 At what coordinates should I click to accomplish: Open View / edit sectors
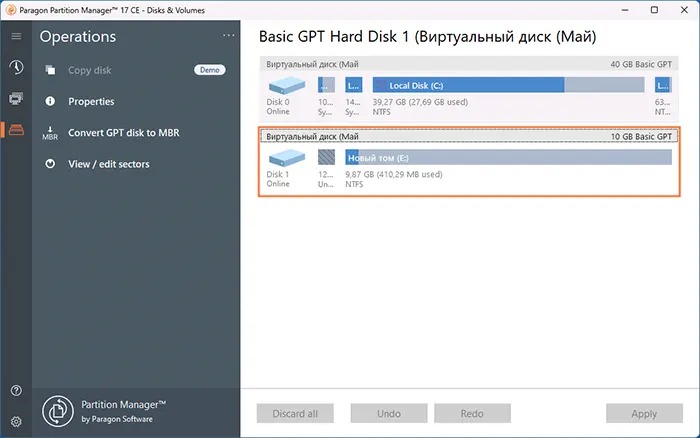[x=109, y=164]
